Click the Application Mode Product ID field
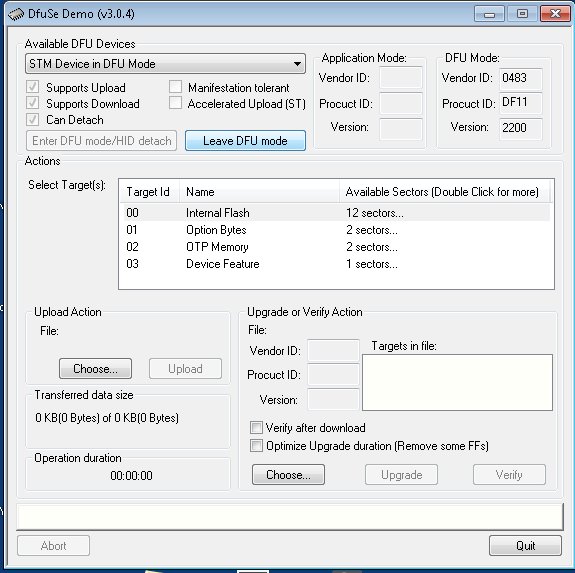 coord(401,103)
